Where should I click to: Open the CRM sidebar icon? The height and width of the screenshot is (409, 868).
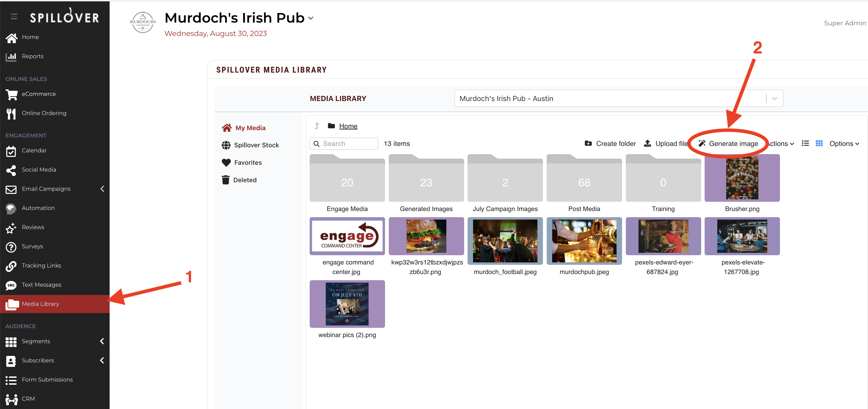[11, 399]
